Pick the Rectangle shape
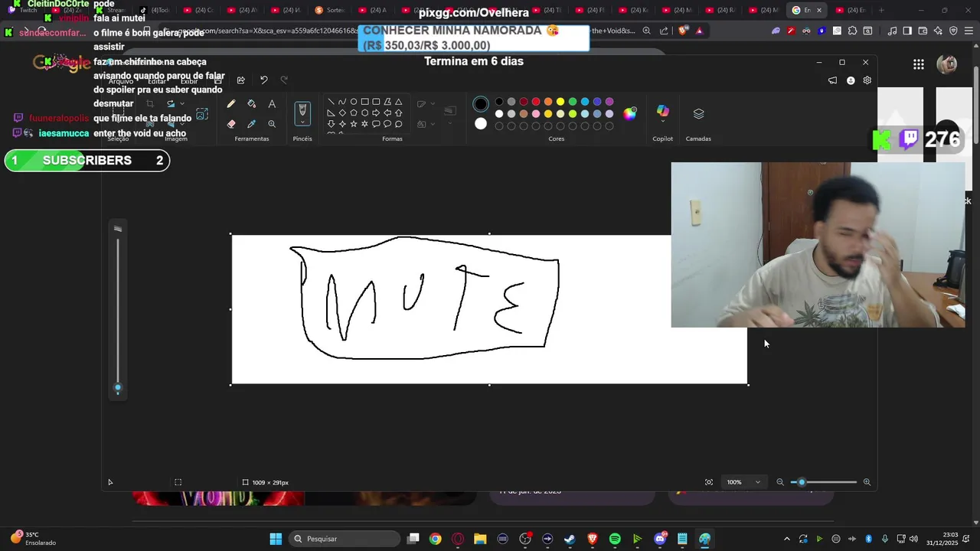This screenshot has width=980, height=551. (x=365, y=101)
